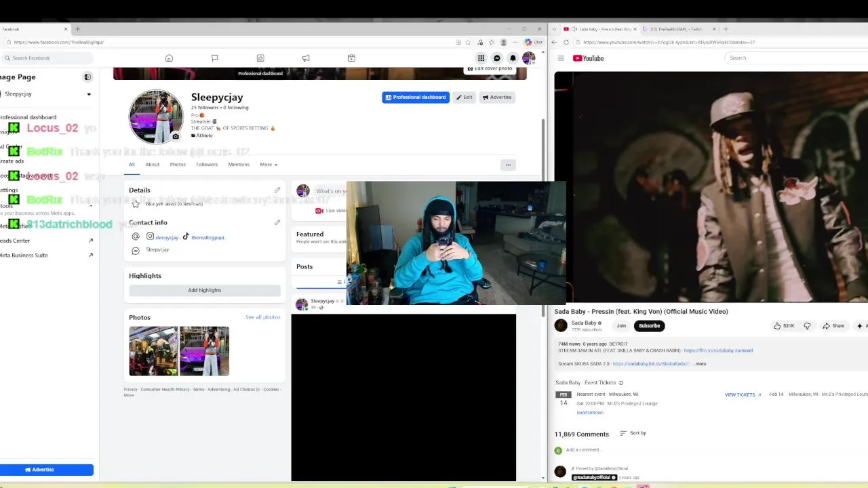868x488 pixels.
Task: Open the comments Sort by menu
Action: click(x=633, y=433)
